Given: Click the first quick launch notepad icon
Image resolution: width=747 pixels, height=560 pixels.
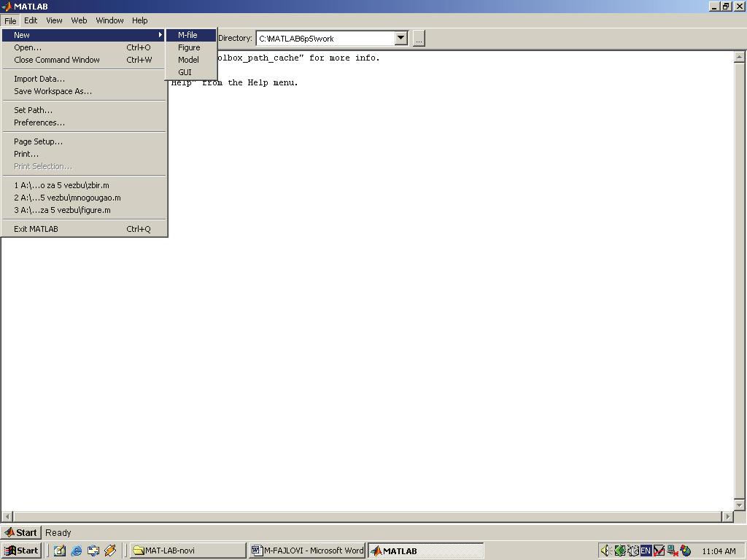Looking at the screenshot, I should (60, 551).
